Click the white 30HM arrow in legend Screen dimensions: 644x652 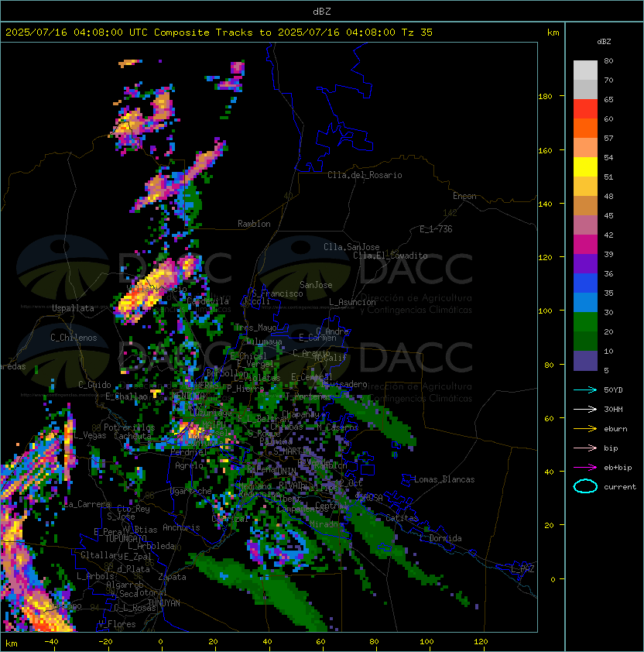tap(585, 410)
